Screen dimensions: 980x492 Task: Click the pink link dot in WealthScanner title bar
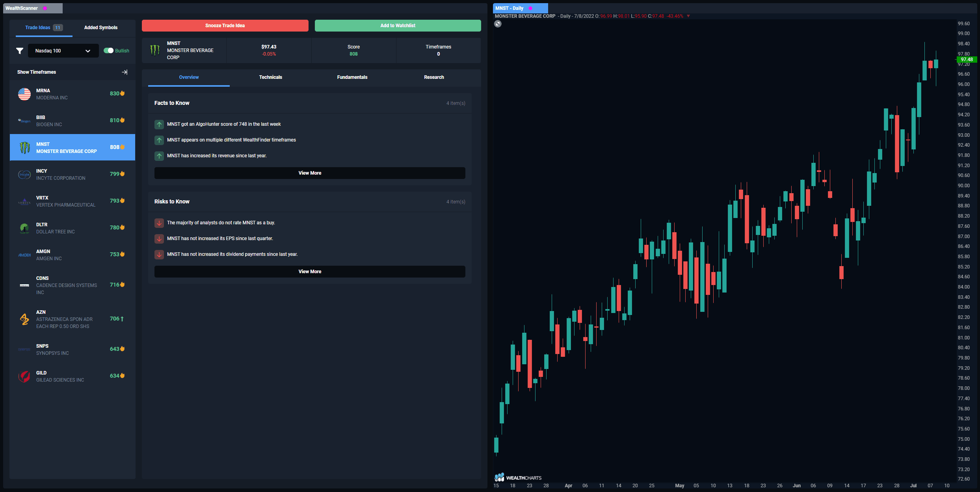pyautogui.click(x=45, y=8)
